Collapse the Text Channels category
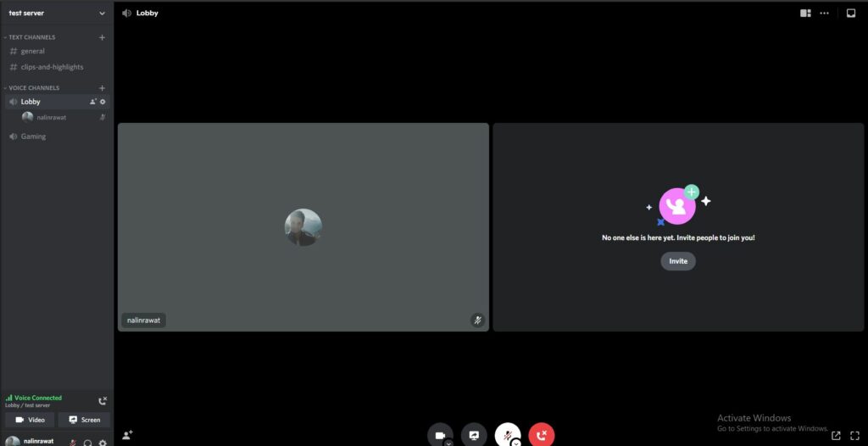 click(32, 37)
